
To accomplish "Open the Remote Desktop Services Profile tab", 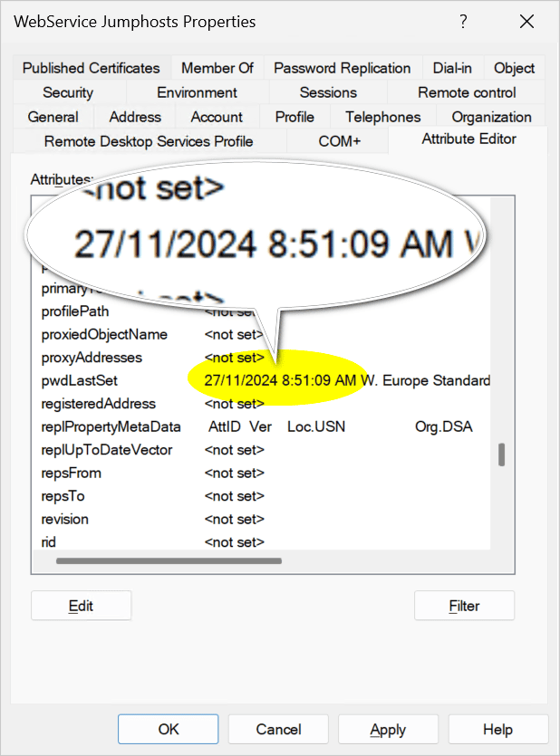I will 149,141.
